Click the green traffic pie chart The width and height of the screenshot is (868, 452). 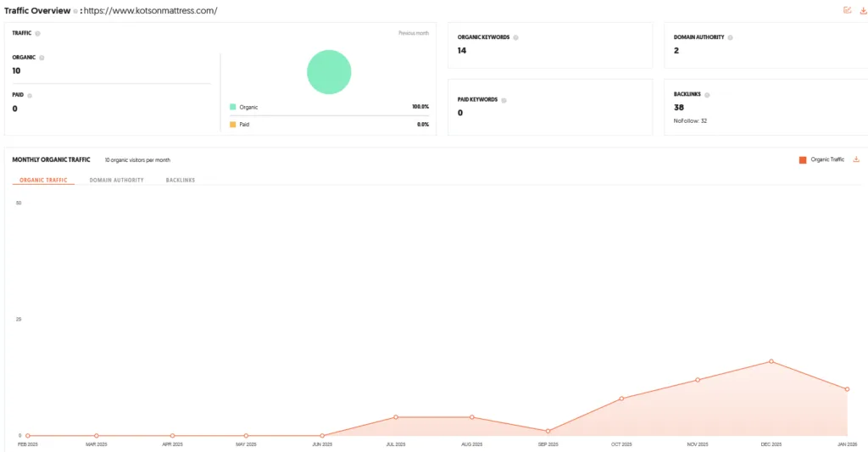329,72
